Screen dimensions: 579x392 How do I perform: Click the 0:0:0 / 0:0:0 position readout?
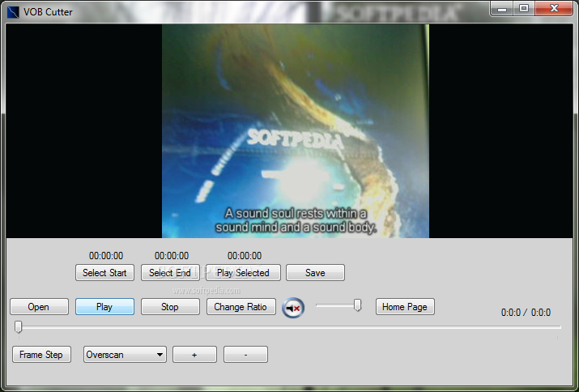(x=526, y=313)
